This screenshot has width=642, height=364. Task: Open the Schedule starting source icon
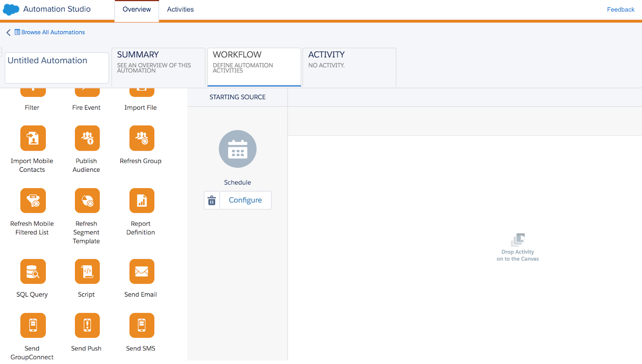[237, 148]
